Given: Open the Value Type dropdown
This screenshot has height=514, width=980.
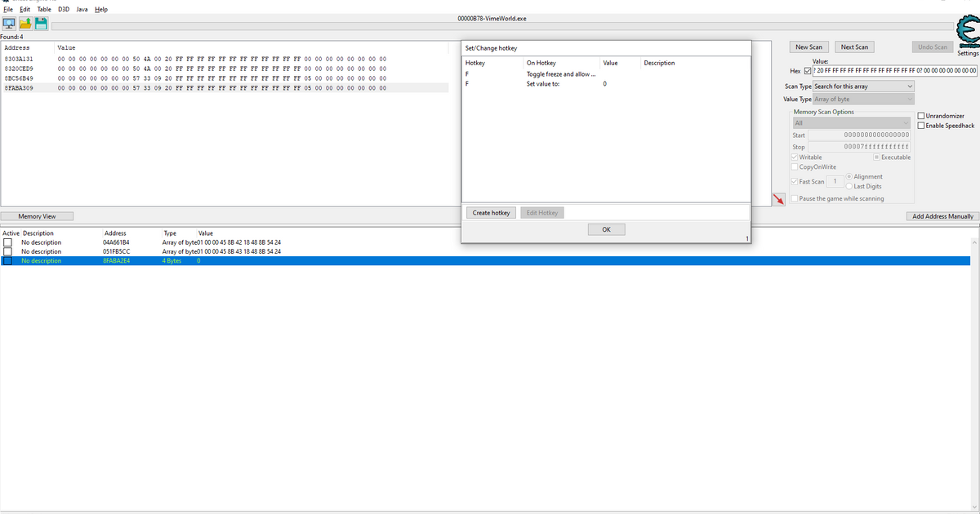Looking at the screenshot, I should (x=863, y=100).
